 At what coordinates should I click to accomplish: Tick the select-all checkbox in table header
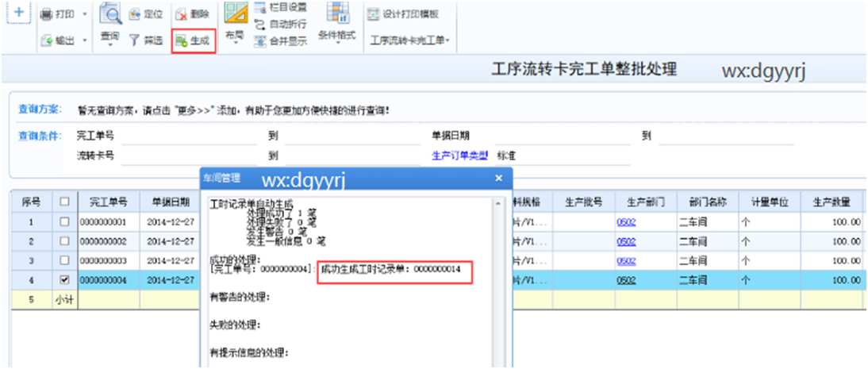tap(65, 202)
